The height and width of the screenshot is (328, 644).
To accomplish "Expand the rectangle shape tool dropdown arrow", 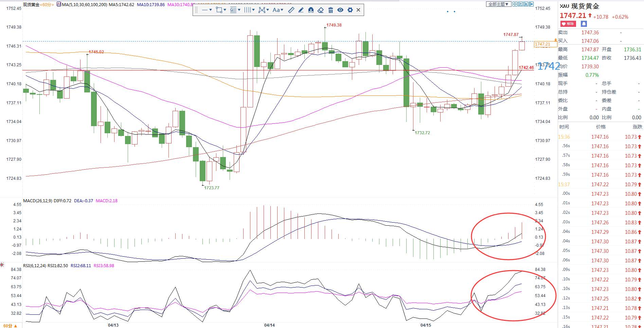I will tap(225, 10).
